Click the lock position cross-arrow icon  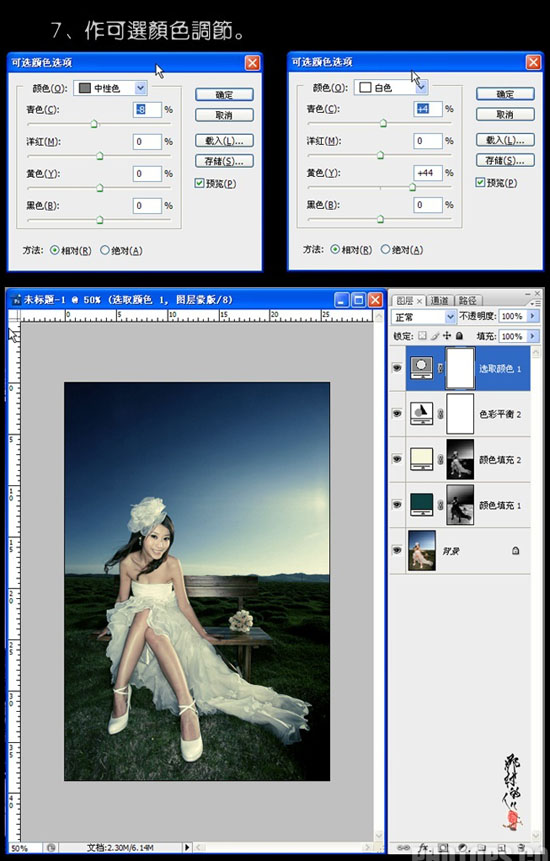[447, 336]
